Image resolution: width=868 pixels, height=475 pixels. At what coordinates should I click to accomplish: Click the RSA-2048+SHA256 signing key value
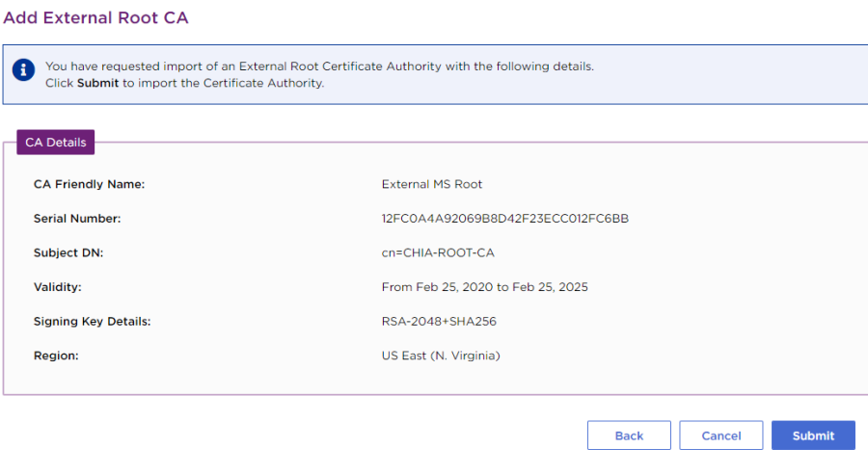coord(439,322)
